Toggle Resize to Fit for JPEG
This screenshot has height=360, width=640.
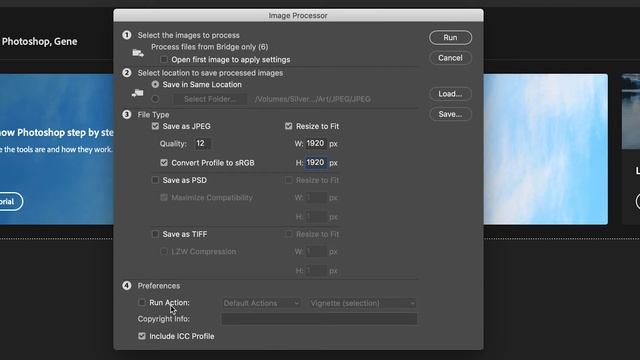coord(289,126)
